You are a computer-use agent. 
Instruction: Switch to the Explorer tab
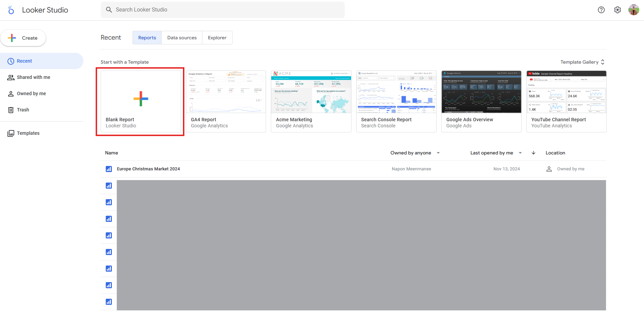tap(217, 38)
